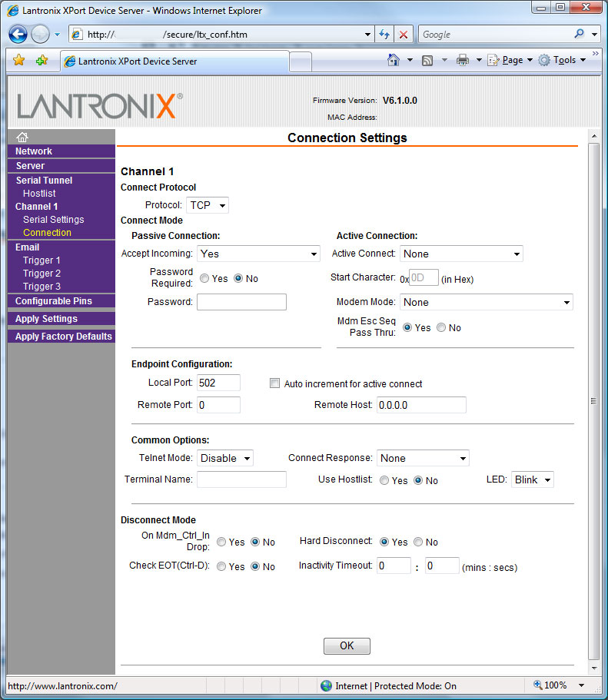
Task: Click the page scrollbar up arrow
Action: point(593,136)
